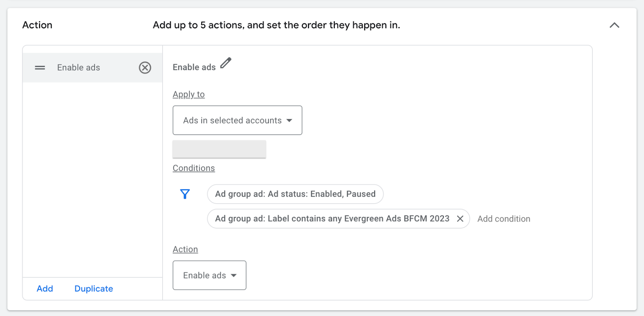Click the Conditions label
644x316 pixels.
pyautogui.click(x=194, y=168)
